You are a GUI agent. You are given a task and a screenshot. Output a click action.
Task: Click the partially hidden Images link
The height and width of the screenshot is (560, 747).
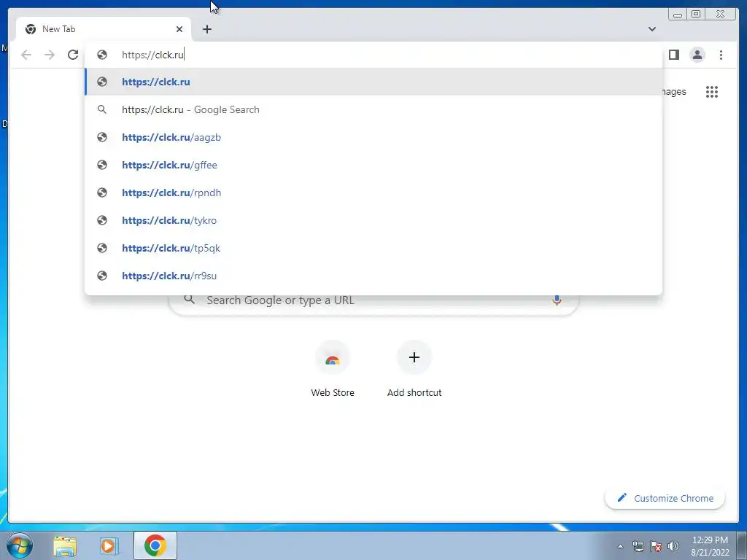(x=675, y=91)
